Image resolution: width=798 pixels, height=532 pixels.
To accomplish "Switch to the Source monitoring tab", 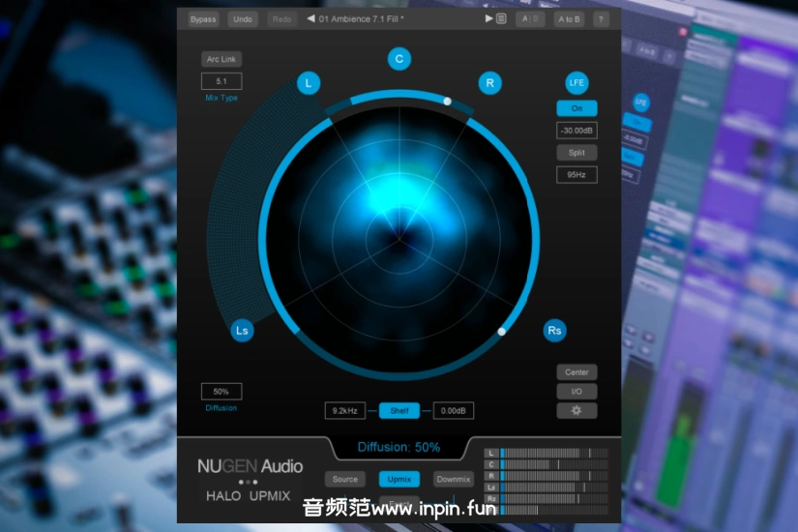I will pos(345,479).
